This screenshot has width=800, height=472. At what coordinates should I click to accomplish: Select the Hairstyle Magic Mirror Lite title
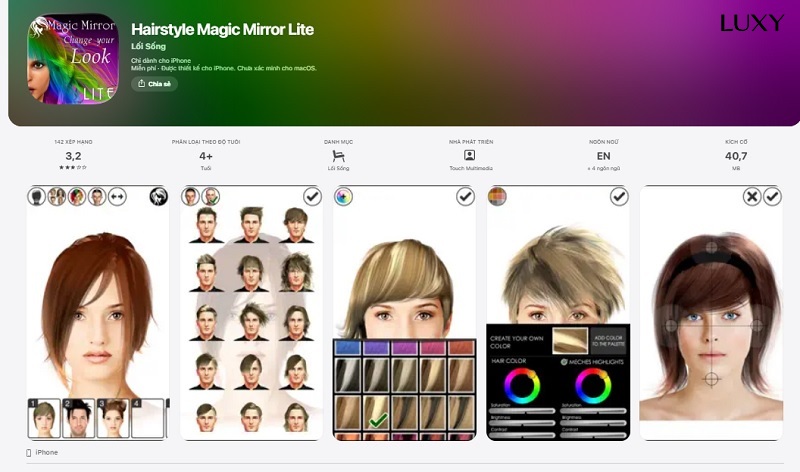[222, 30]
